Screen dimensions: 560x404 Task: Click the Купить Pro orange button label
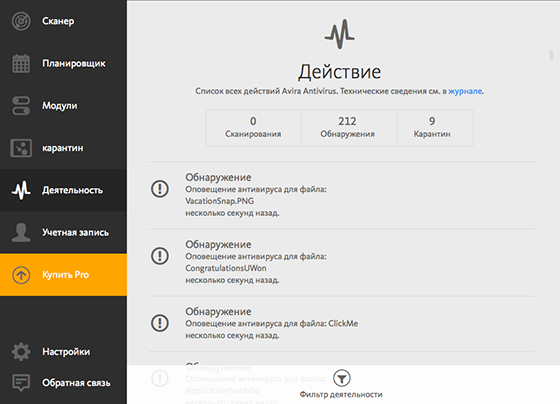[65, 275]
